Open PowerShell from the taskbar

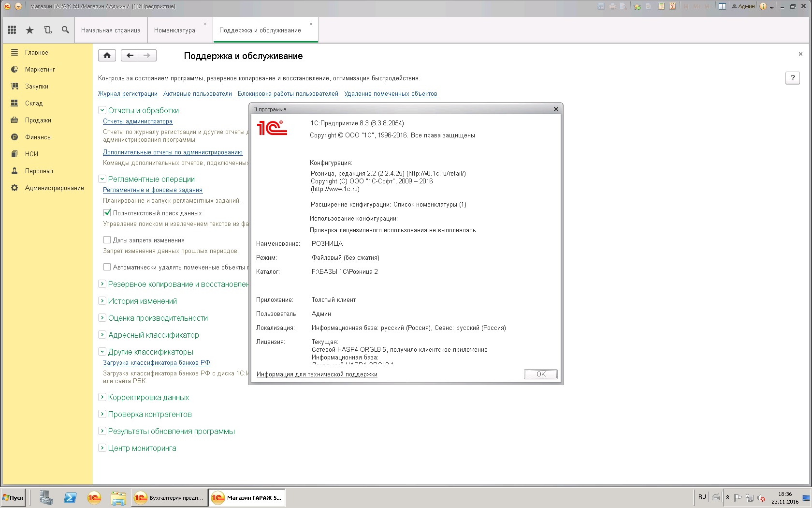point(70,497)
